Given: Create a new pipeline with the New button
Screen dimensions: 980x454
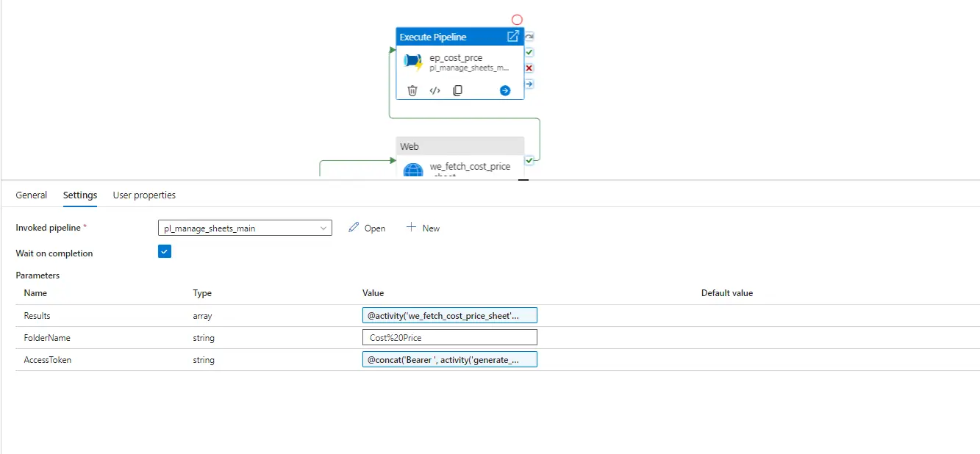Looking at the screenshot, I should pos(423,228).
